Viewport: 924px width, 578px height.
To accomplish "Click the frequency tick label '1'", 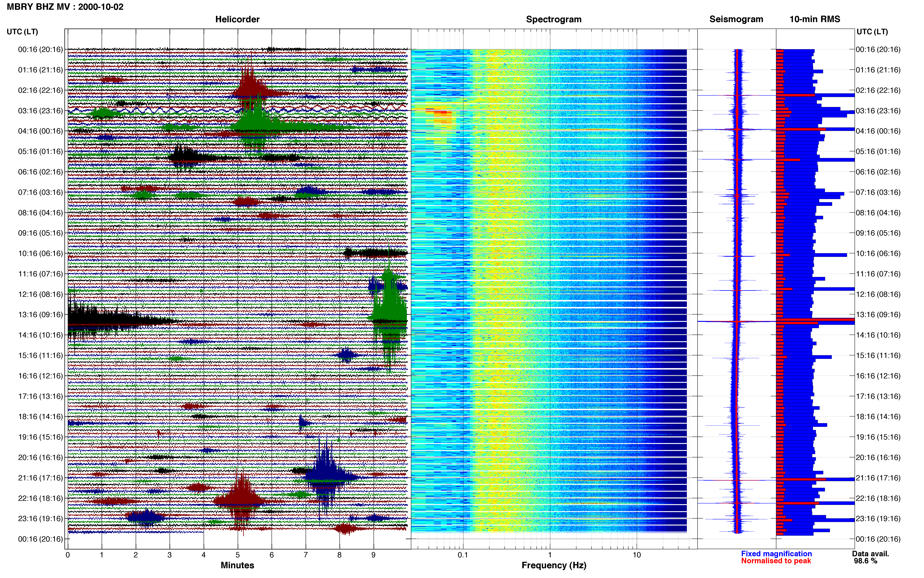I will tap(550, 555).
